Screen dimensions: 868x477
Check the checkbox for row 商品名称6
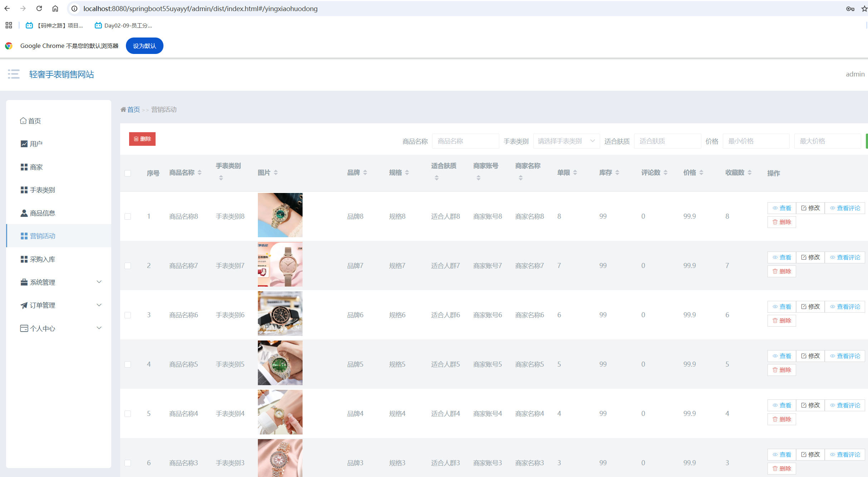click(x=128, y=315)
